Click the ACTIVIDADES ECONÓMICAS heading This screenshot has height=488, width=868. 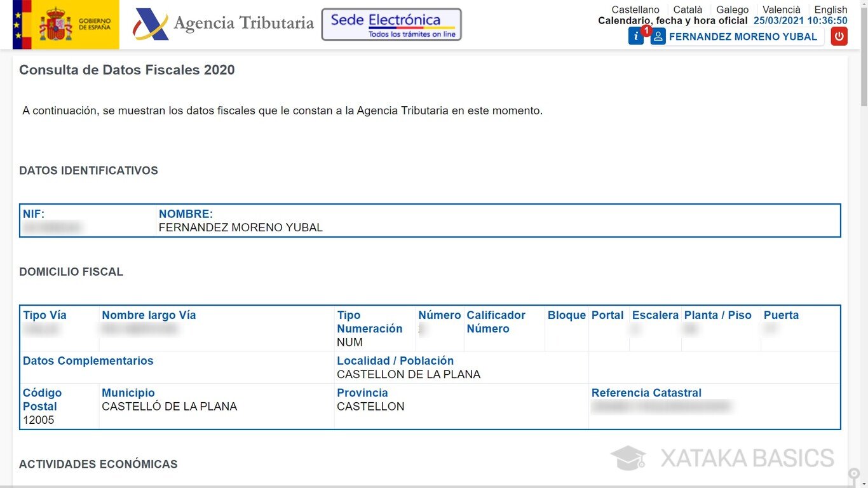coord(98,464)
